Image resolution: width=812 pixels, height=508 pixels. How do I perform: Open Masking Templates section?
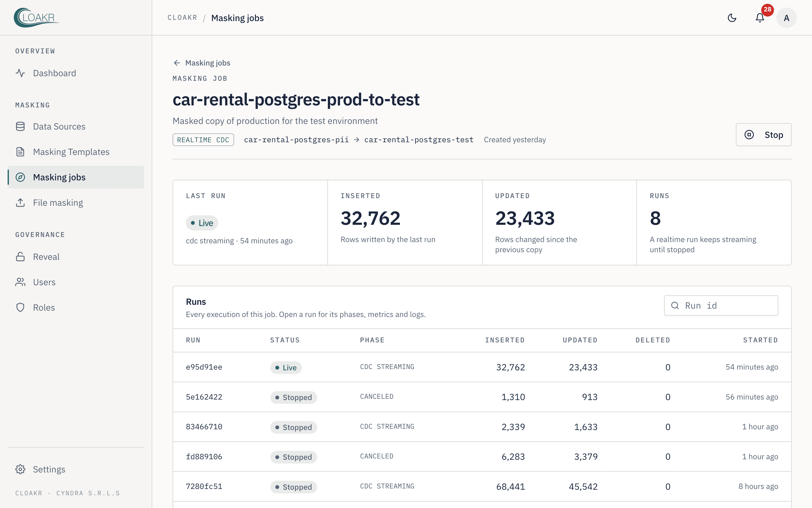(x=76, y=152)
